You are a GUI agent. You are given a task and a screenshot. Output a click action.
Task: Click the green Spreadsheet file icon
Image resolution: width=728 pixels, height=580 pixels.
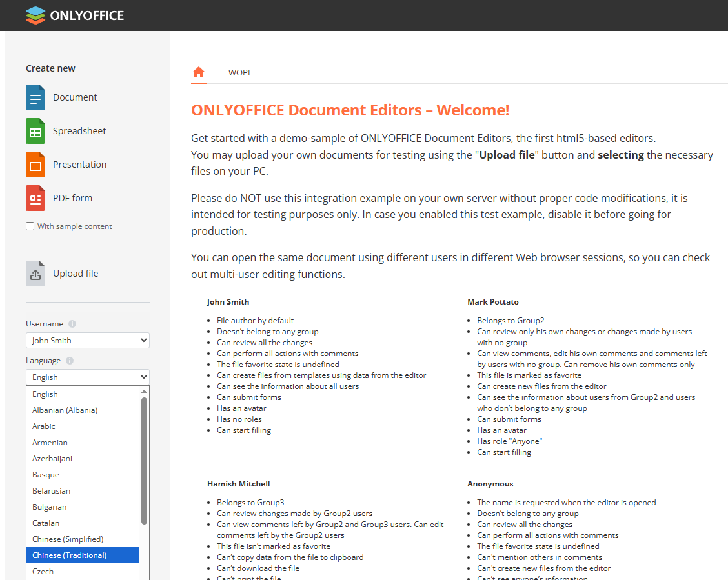click(x=35, y=131)
